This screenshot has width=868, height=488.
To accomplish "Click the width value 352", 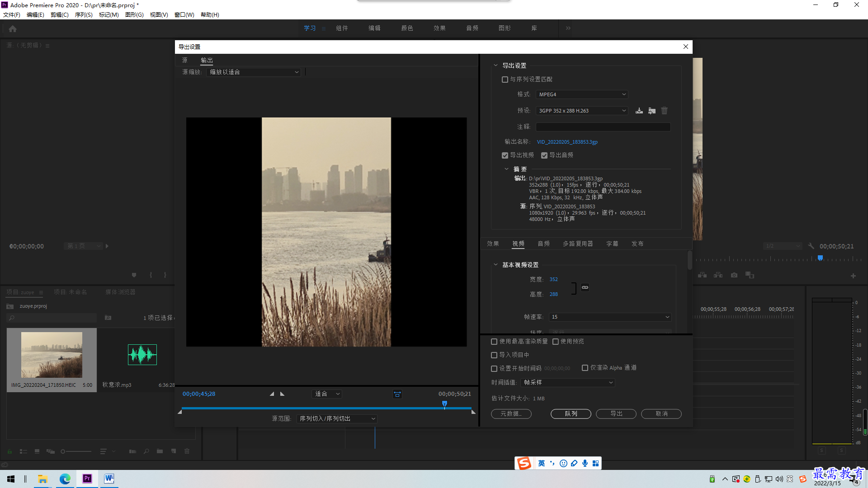I will pyautogui.click(x=554, y=280).
